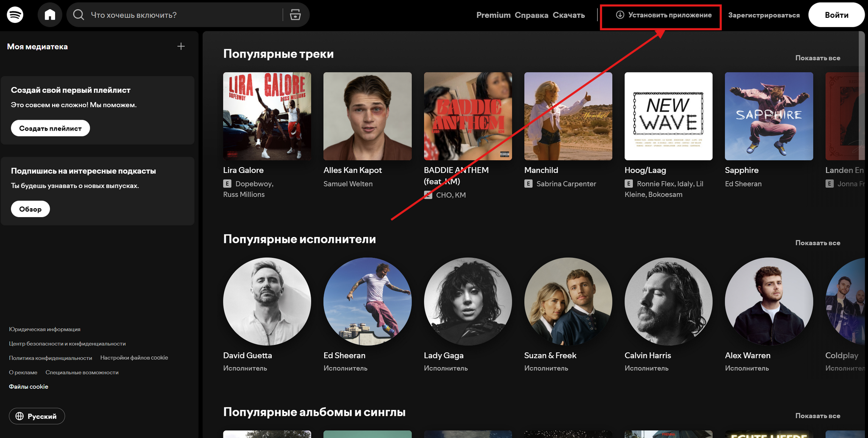Screen dimensions: 868x438
Task: Open Coldplay artist photo
Action: point(845,301)
